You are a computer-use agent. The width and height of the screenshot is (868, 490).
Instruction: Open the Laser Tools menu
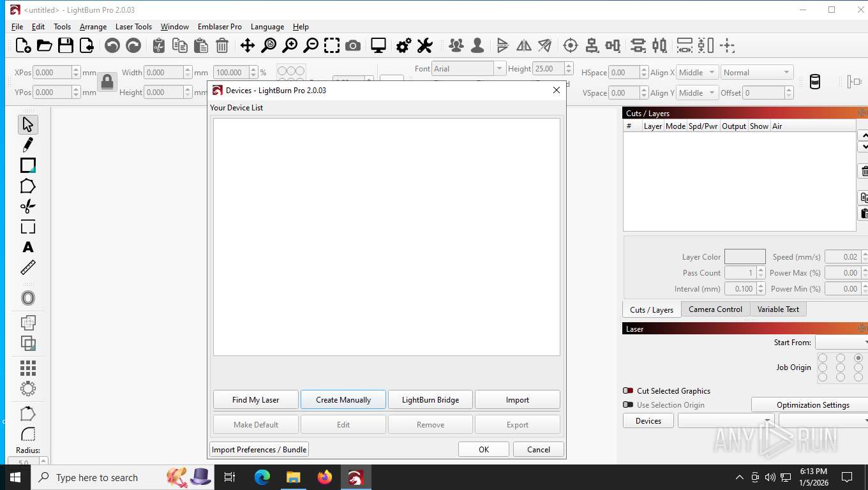[133, 27]
